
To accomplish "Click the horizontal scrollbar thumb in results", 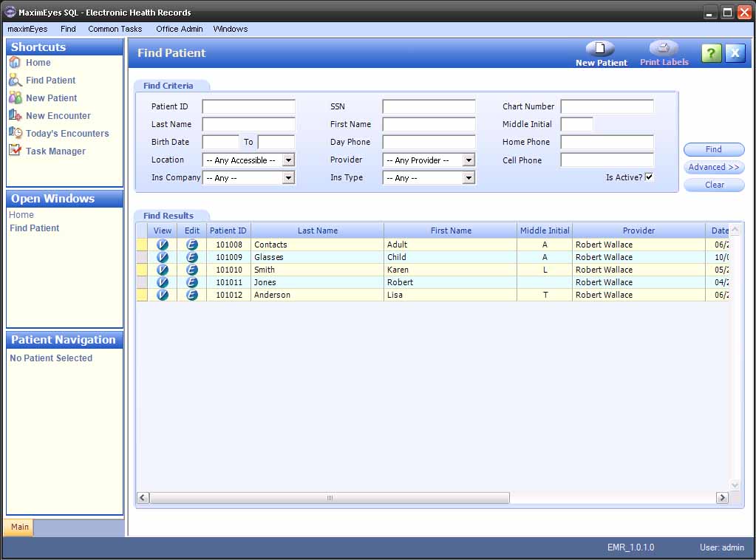I will pyautogui.click(x=330, y=498).
